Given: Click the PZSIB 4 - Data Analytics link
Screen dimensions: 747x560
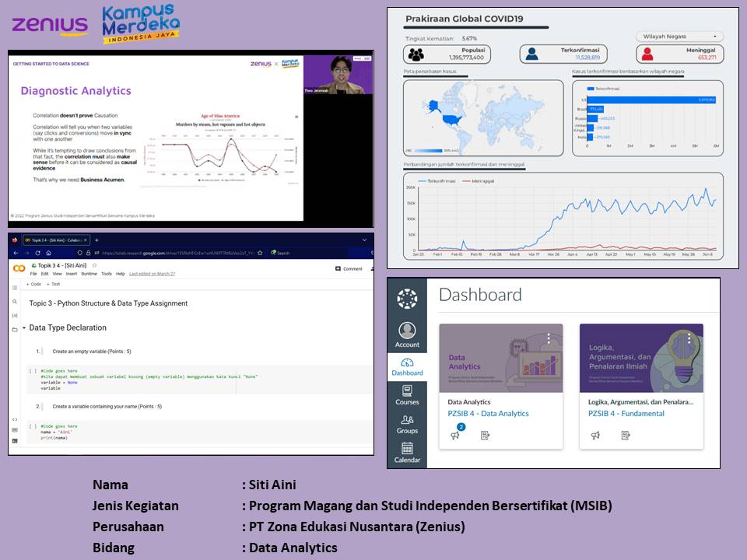Looking at the screenshot, I should click(488, 413).
